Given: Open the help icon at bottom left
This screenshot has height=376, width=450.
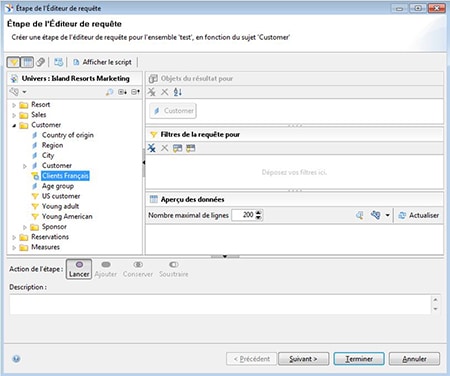Looking at the screenshot, I should tap(16, 359).
